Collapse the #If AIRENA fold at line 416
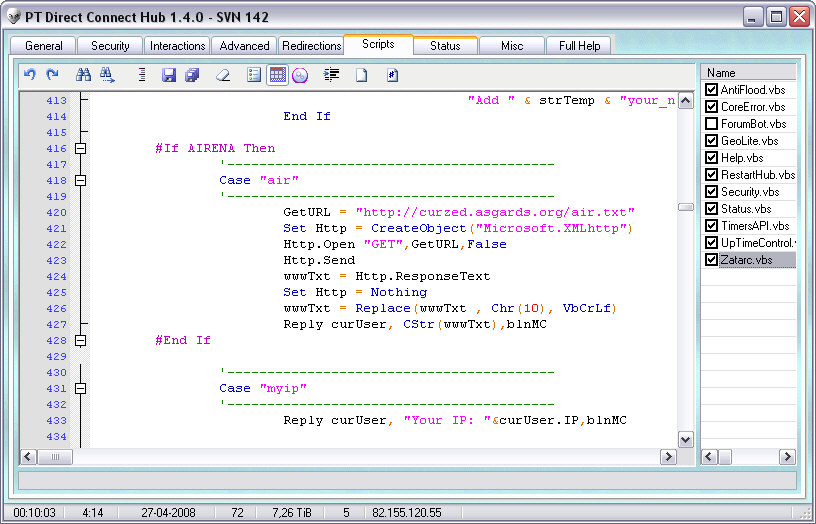 tap(81, 148)
